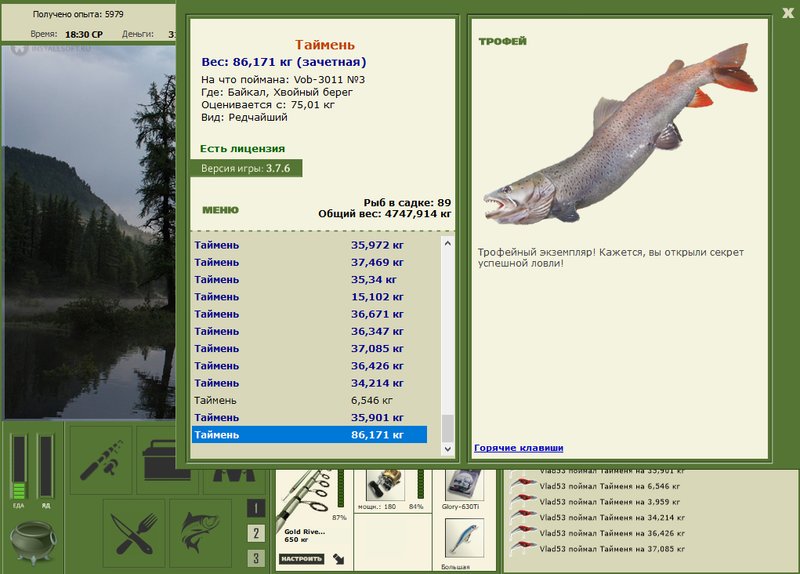Image resolution: width=800 pixels, height=574 pixels.
Task: Open the fishing rod tackle setup icon
Action: click(x=101, y=460)
